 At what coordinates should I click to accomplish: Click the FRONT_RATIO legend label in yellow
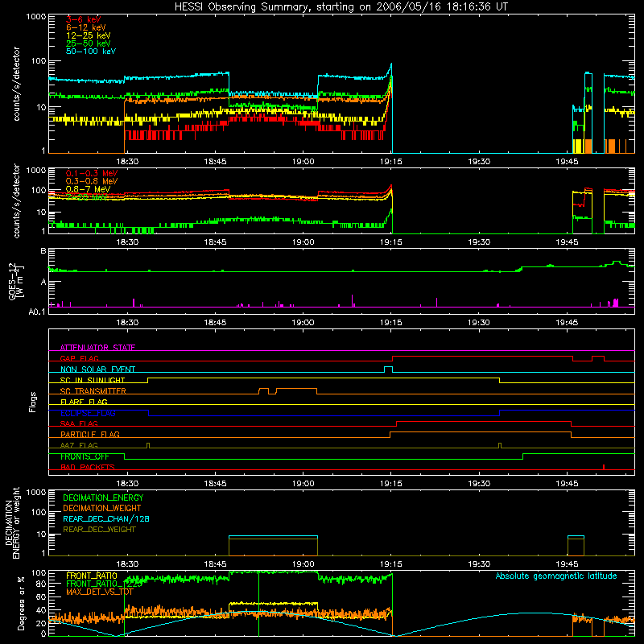tap(92, 576)
